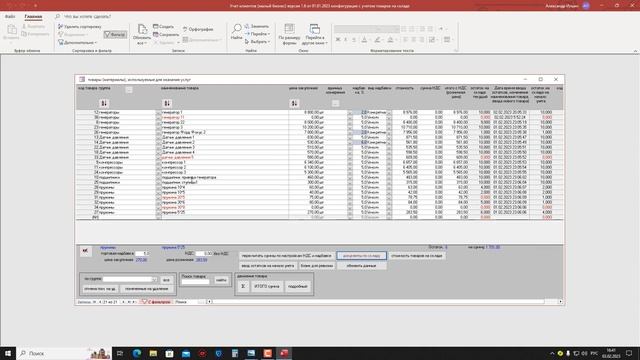This screenshot has height=360, width=640.
Task: Toggle the Filter button in the ribbon
Action: 115,35
